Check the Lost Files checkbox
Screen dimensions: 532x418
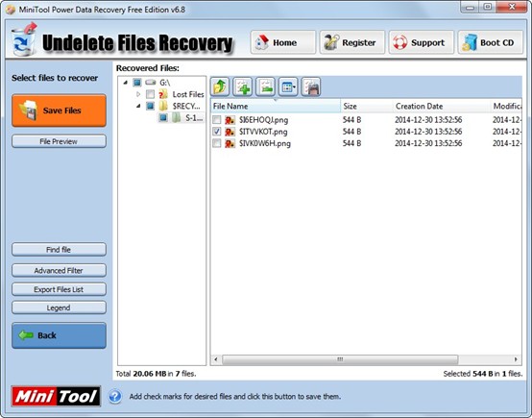point(151,94)
